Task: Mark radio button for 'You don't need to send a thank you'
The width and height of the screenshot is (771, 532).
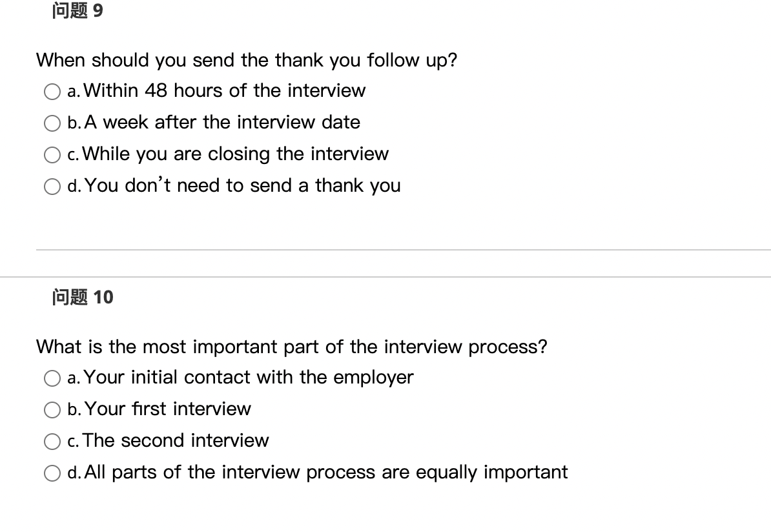Action: tap(52, 187)
